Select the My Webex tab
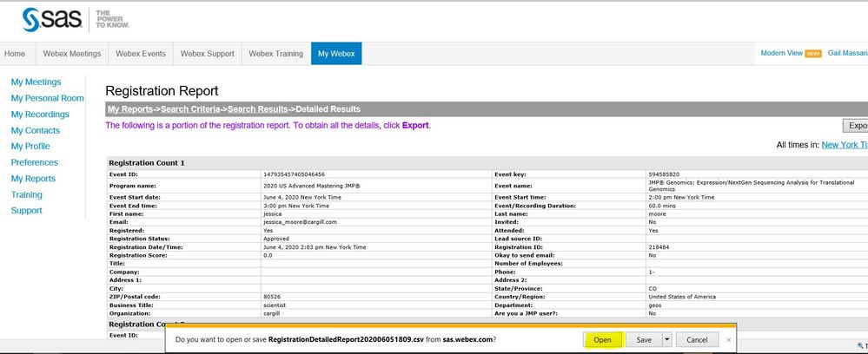This screenshot has width=868, height=354. [336, 54]
